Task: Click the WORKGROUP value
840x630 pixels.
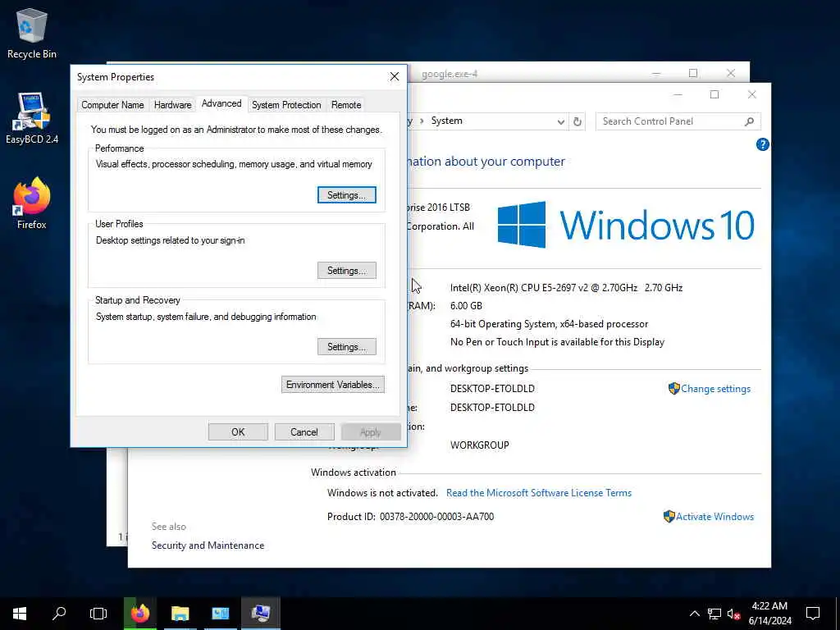Action: (x=479, y=445)
